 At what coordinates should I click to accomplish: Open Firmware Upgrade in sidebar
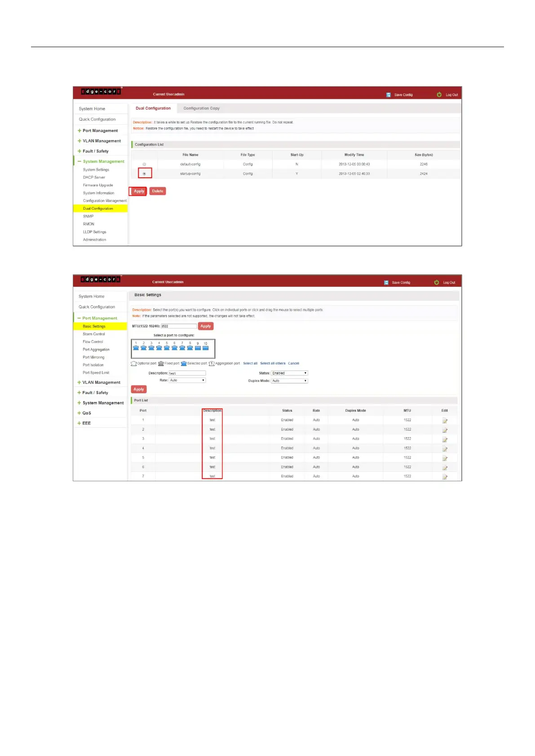[98, 185]
